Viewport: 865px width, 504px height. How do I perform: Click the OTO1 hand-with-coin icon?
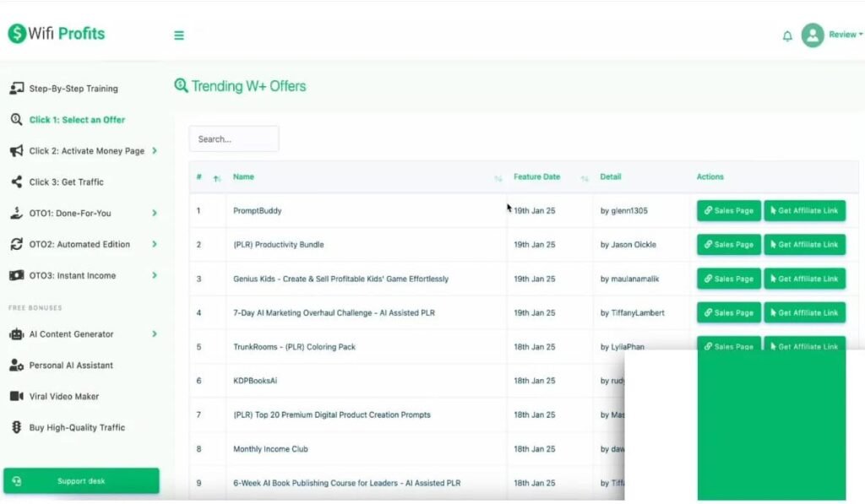point(17,213)
